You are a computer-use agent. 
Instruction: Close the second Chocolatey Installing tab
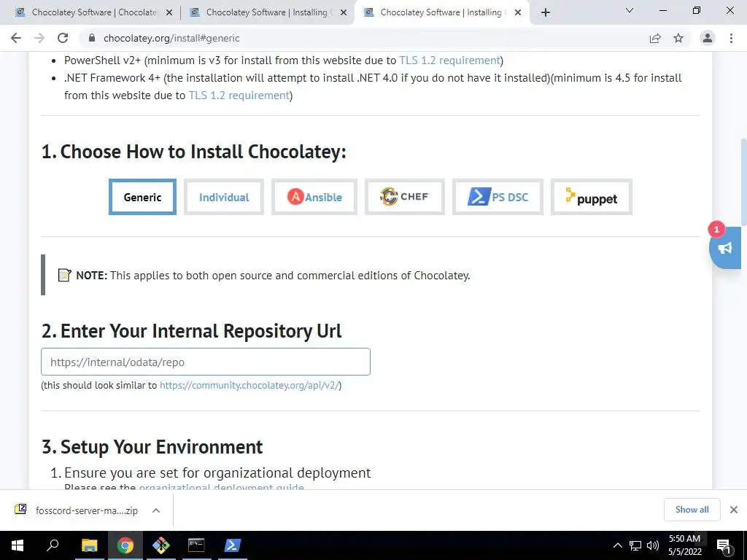click(x=343, y=12)
